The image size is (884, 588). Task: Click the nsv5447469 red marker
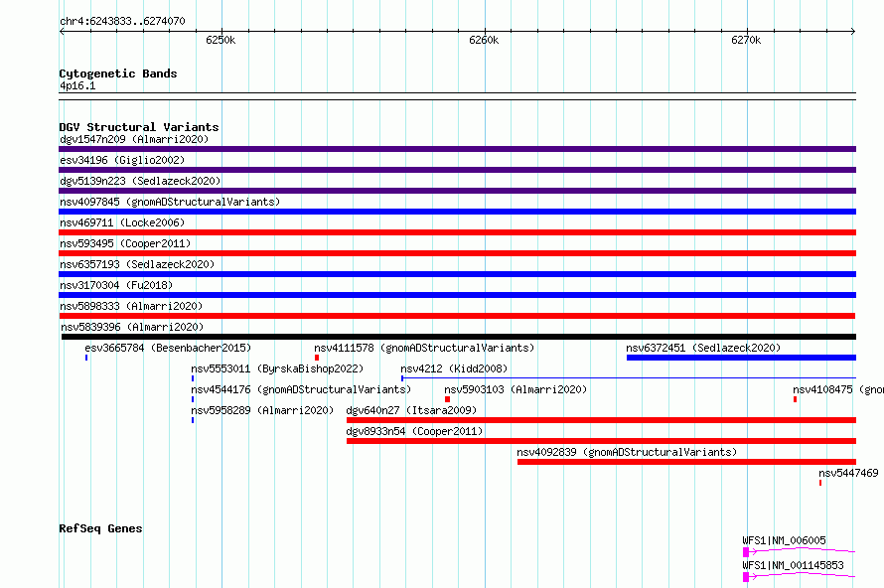pos(820,483)
